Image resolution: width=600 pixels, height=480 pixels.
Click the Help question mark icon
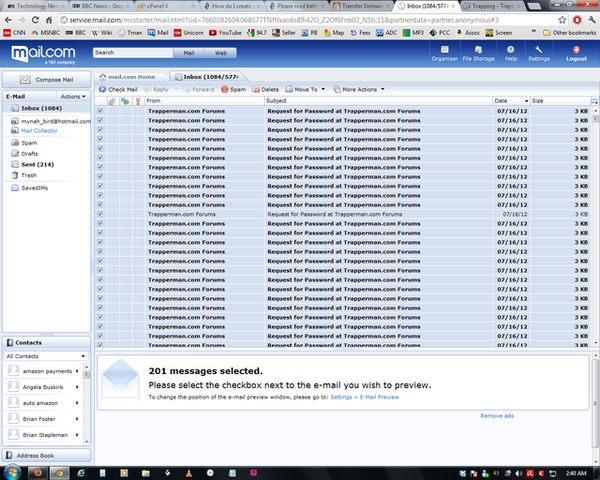pos(511,50)
